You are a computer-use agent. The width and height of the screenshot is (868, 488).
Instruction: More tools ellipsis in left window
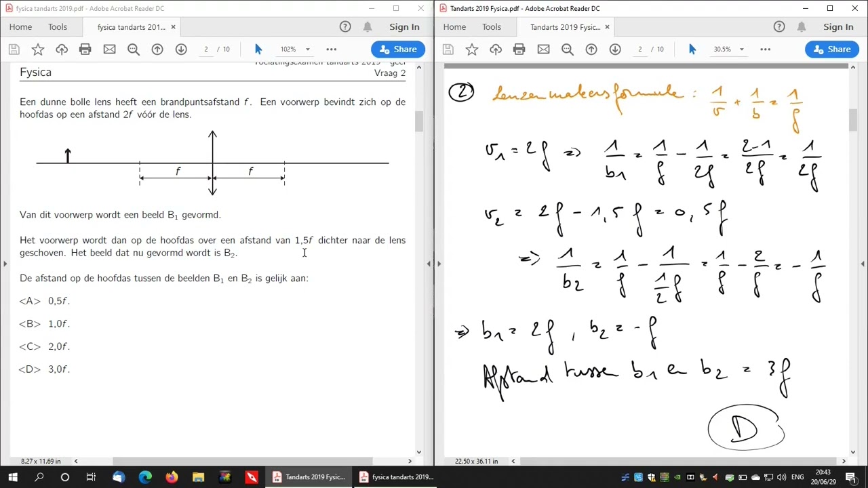pos(331,49)
